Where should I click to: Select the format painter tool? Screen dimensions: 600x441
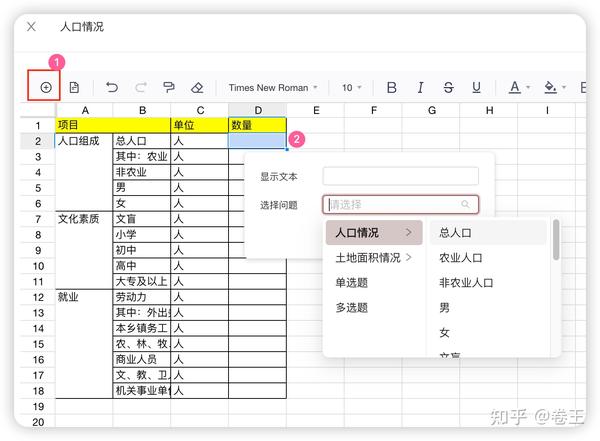[x=169, y=88]
